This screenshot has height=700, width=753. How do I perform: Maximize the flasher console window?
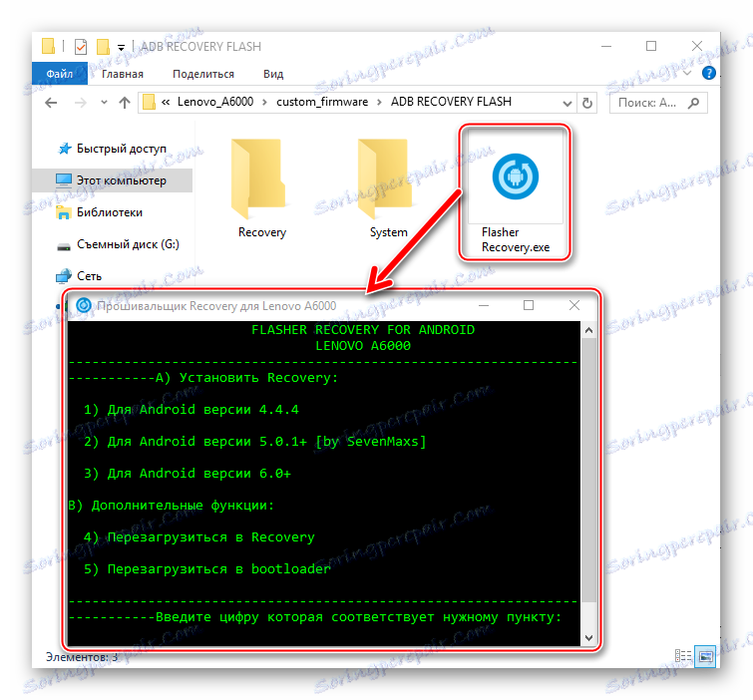click(x=529, y=305)
